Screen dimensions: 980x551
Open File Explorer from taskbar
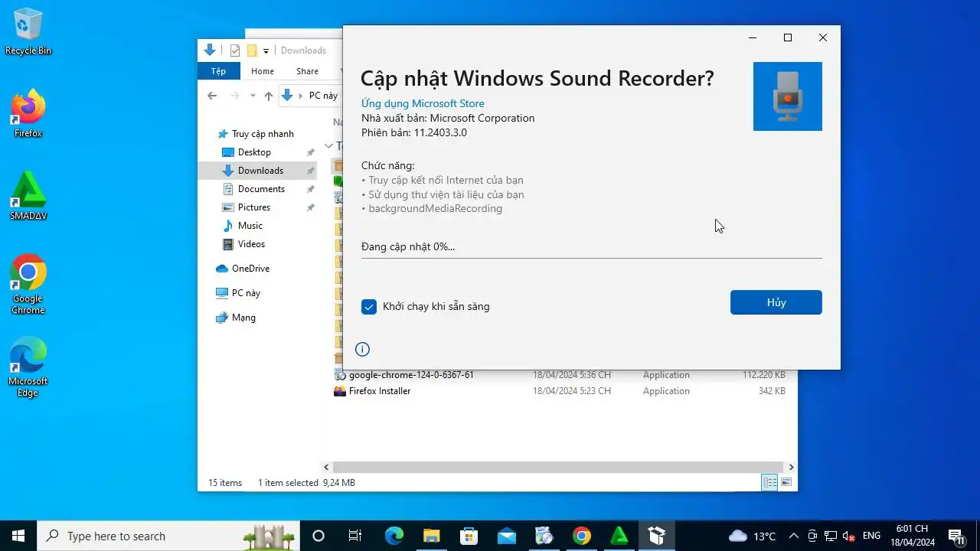point(431,536)
